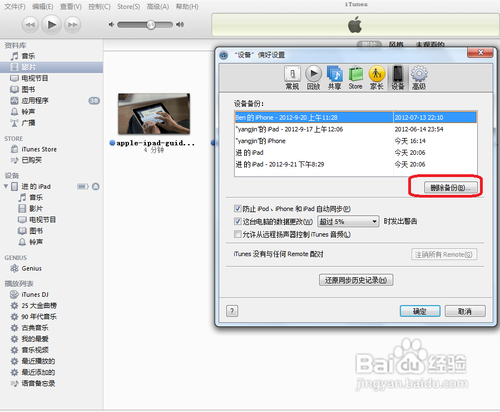Image resolution: width=500 pixels, height=412 pixels.
Task: Click the Play button in iTunes
Action: point(51,24)
